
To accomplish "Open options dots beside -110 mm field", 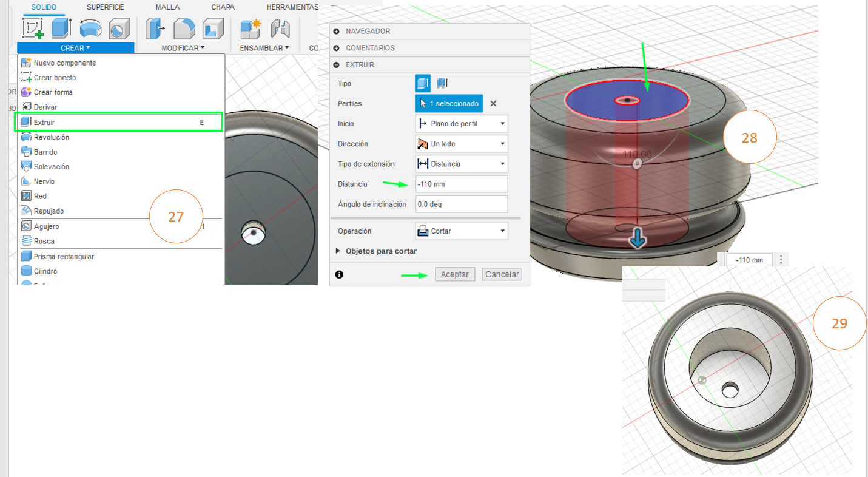I will point(781,260).
